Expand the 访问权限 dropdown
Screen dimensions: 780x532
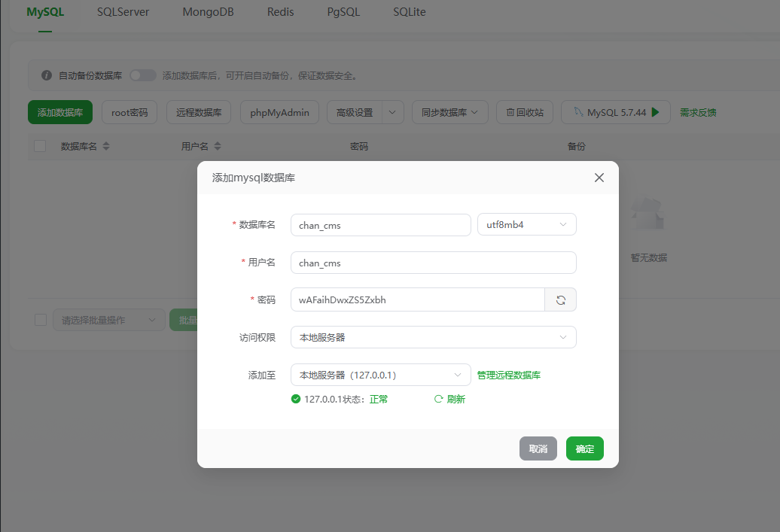tap(433, 337)
